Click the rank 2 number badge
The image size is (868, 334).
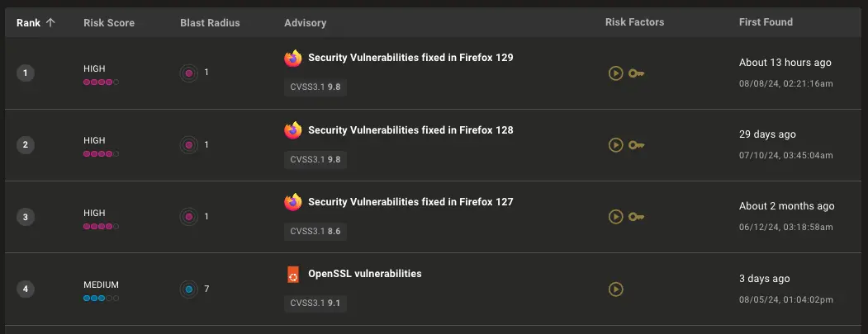pos(26,145)
